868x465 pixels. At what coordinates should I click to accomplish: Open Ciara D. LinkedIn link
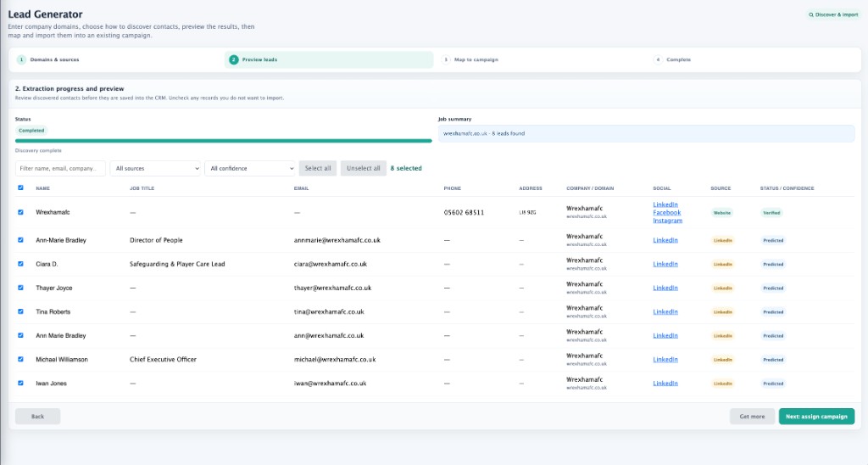click(665, 264)
